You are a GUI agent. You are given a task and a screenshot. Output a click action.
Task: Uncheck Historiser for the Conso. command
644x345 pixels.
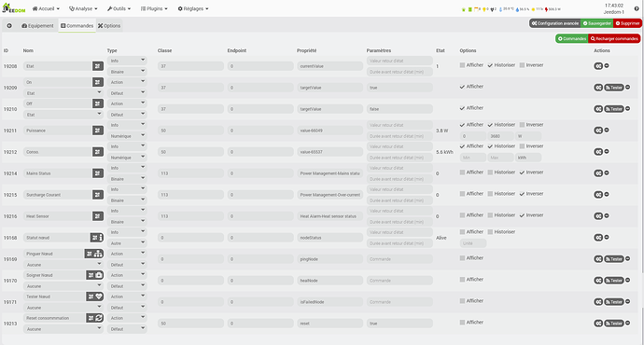[x=490, y=146]
